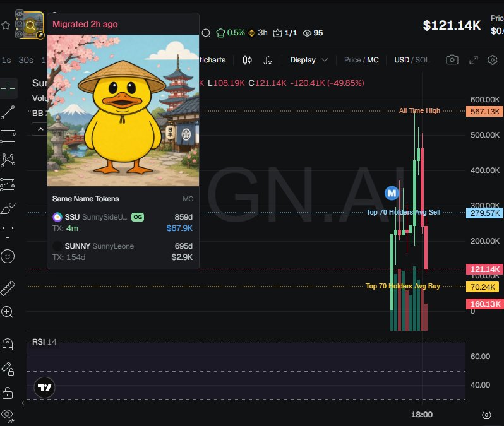Select the trend line drawing tool
504x426 pixels.
[8, 112]
